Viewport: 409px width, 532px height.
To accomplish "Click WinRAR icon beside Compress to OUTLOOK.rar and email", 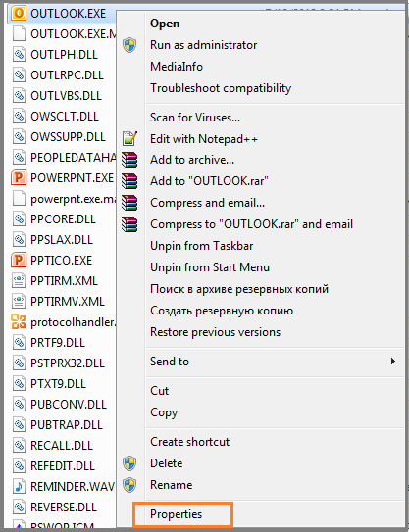I will (x=129, y=224).
